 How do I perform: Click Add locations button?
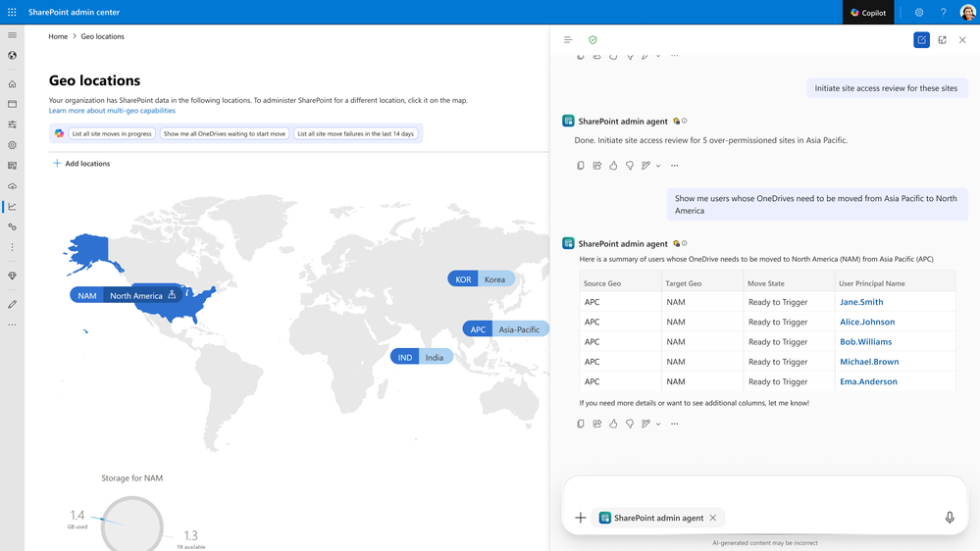(x=81, y=164)
